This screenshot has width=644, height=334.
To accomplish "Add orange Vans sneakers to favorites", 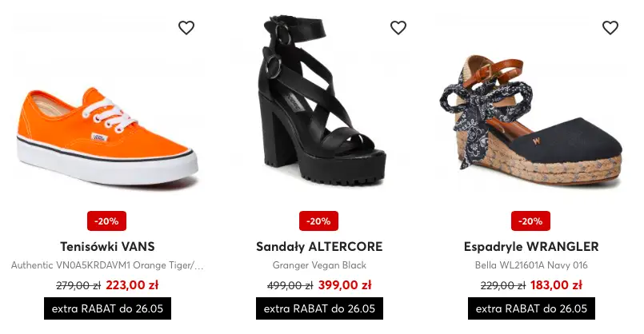I will [186, 28].
